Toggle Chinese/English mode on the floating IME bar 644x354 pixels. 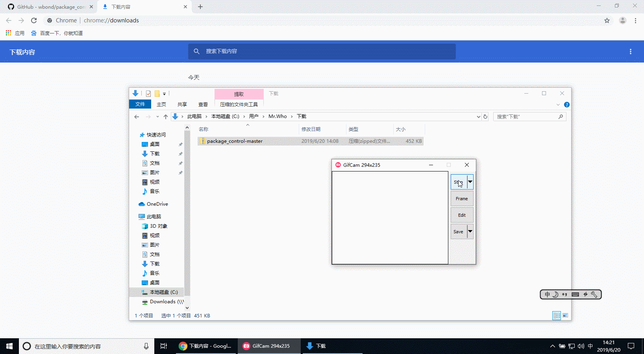click(548, 295)
